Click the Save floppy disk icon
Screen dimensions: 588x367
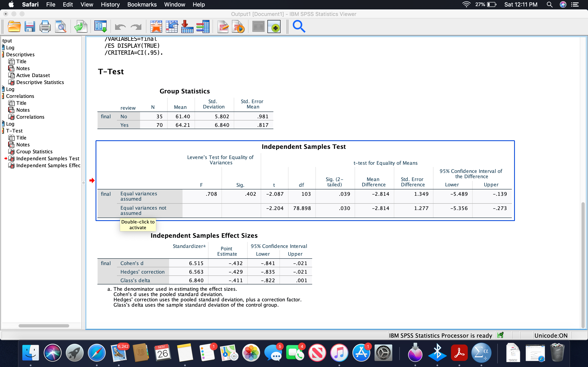[30, 26]
